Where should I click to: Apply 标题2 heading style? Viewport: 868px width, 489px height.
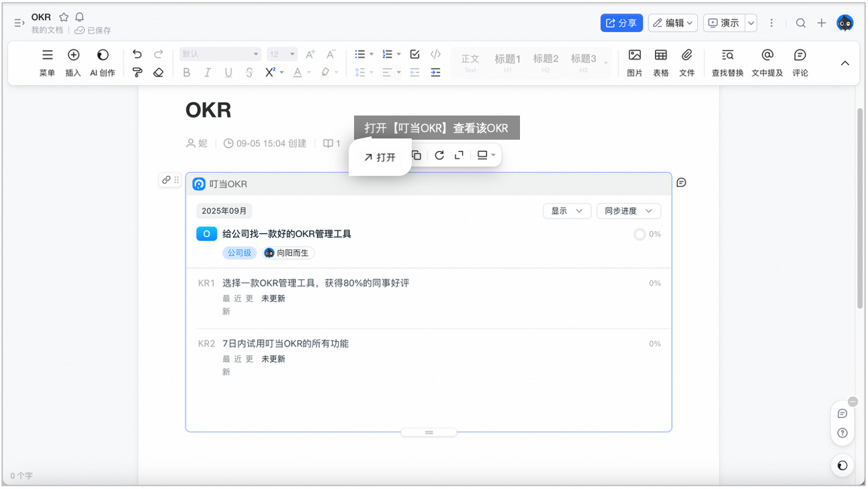(546, 63)
